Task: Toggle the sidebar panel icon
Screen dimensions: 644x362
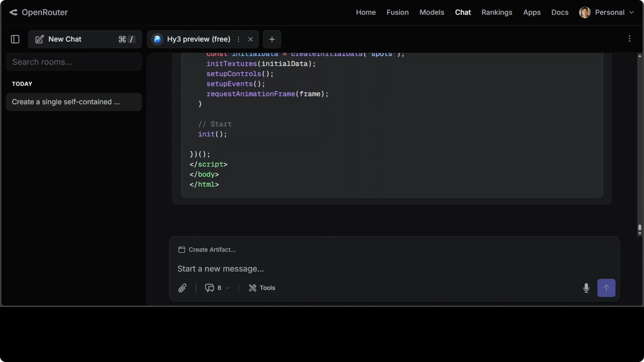Action: coord(15,39)
